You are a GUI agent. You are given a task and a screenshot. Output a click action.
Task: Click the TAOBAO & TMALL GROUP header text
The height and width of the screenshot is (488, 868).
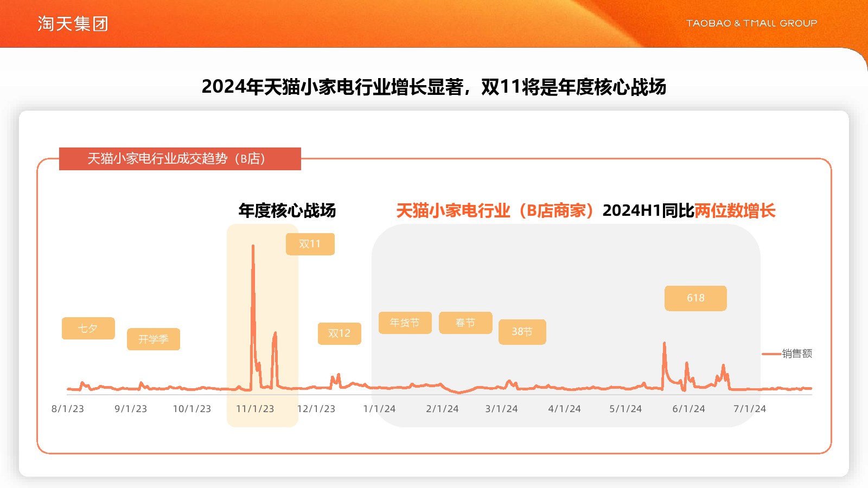tap(751, 23)
